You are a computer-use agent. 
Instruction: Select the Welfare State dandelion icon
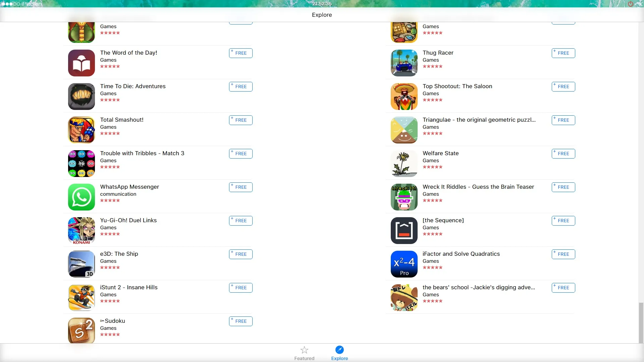coord(404,164)
